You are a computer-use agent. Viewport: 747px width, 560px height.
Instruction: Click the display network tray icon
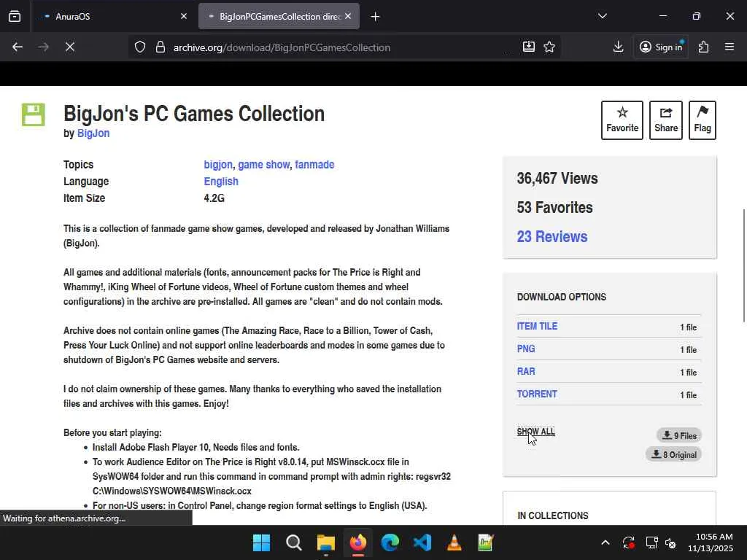pos(651,542)
